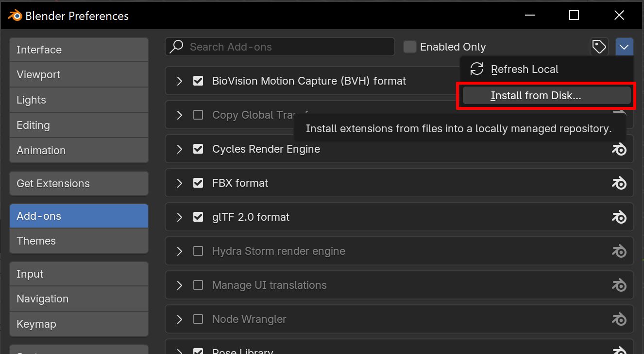Viewport: 644px width, 354px height.
Task: Click BioVision Motion Capture (BVH) format label
Action: (x=309, y=81)
